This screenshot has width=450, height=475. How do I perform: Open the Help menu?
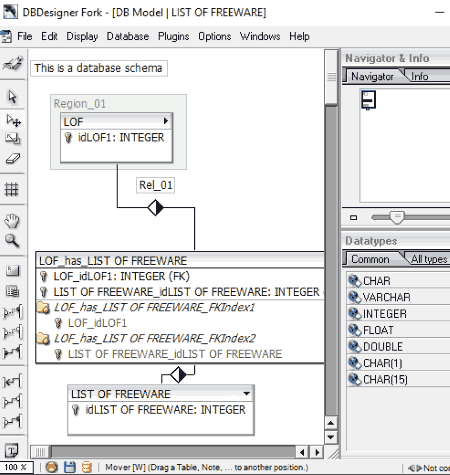point(299,36)
